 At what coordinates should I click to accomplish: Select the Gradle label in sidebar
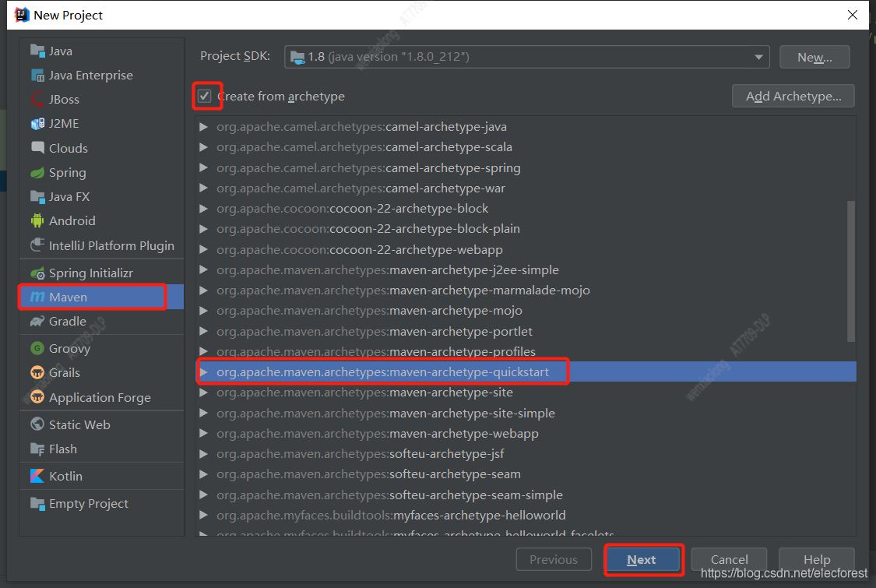pyautogui.click(x=68, y=322)
